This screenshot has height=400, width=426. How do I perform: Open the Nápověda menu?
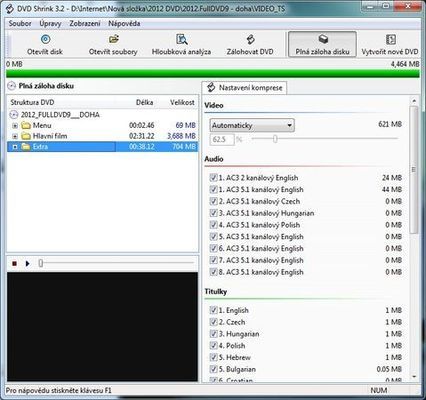[x=124, y=24]
